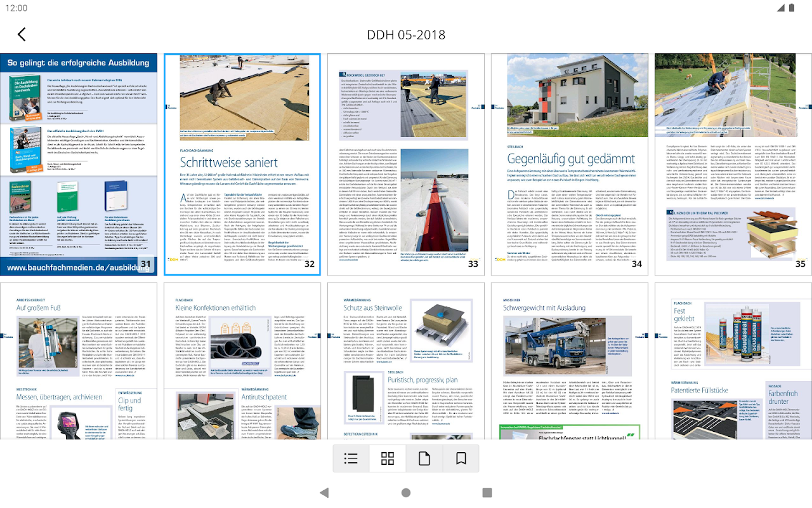Click the DDH 05-2018 title

pyautogui.click(x=406, y=34)
